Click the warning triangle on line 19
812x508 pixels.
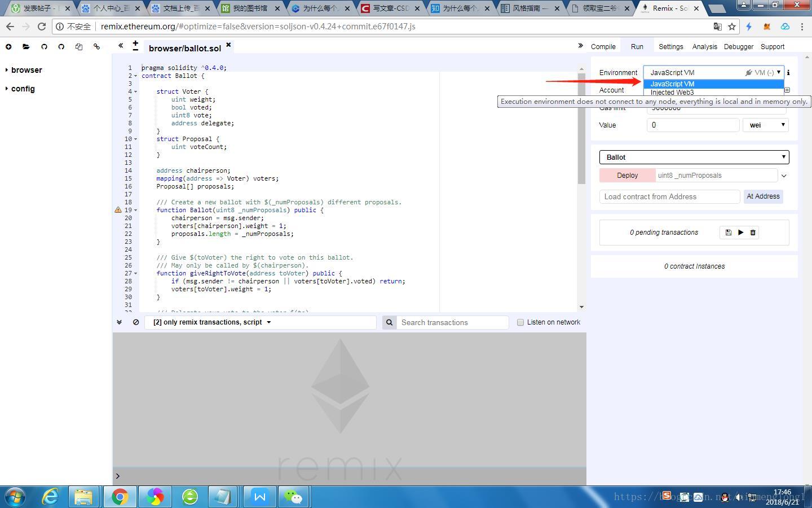[x=118, y=209]
